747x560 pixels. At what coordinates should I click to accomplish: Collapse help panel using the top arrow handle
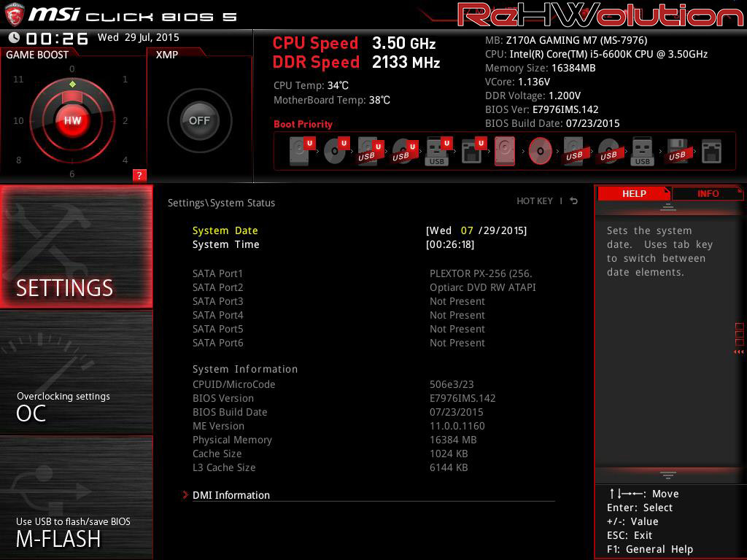point(667,208)
